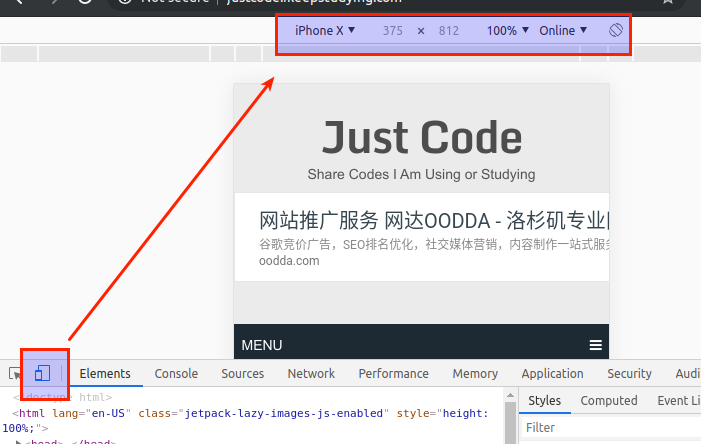The width and height of the screenshot is (701, 444).
Task: Edit the 812 height field
Action: tap(449, 30)
